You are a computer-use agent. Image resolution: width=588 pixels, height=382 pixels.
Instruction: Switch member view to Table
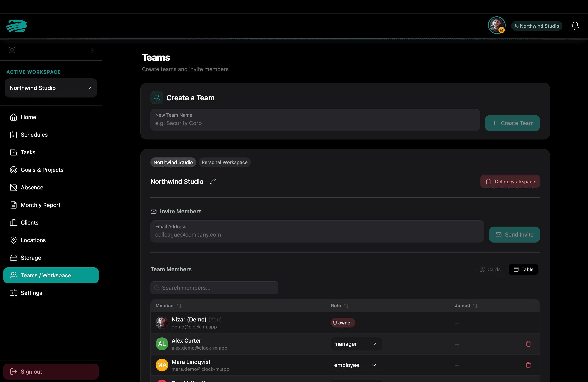pyautogui.click(x=523, y=269)
